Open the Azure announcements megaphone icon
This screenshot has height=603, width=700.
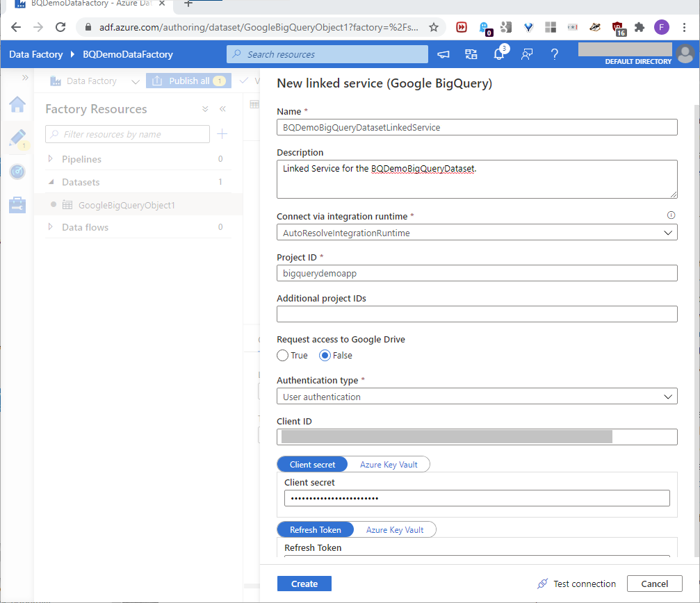[x=443, y=54]
